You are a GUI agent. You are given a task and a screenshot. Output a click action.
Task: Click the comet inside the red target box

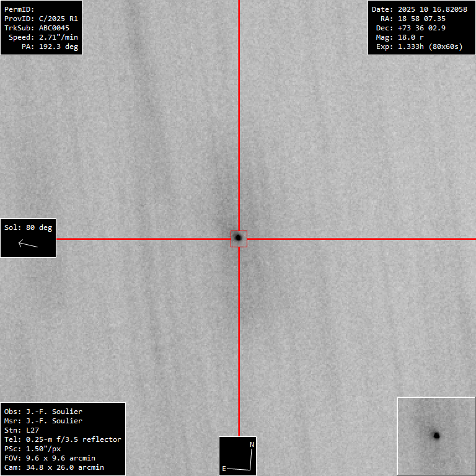(x=238, y=237)
